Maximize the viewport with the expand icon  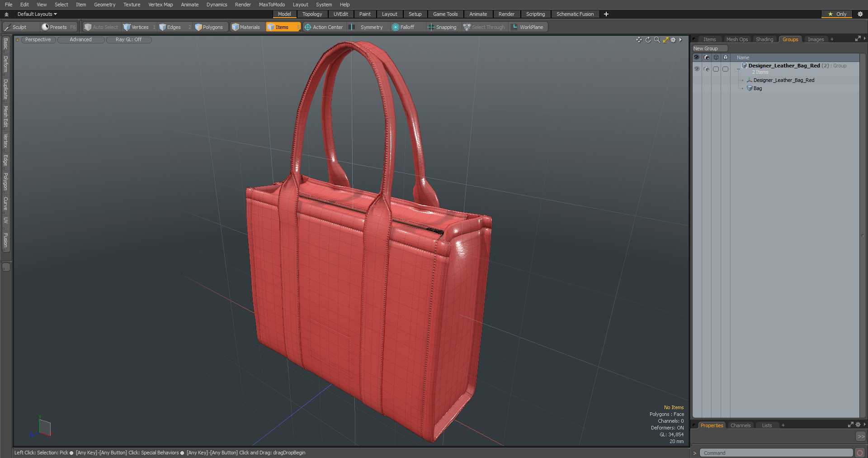pos(665,40)
